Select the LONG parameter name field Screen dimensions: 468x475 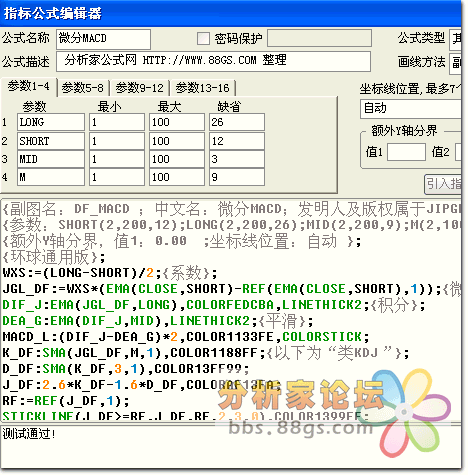click(x=51, y=122)
